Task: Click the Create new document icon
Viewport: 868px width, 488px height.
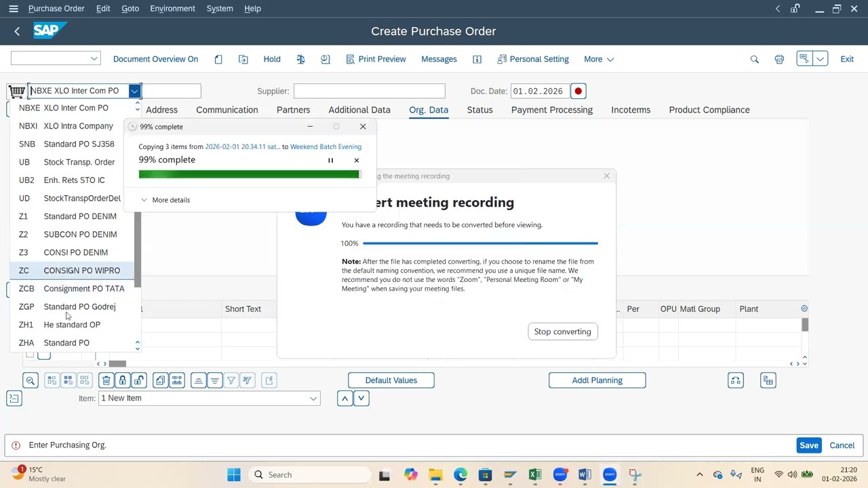Action: coord(218,59)
